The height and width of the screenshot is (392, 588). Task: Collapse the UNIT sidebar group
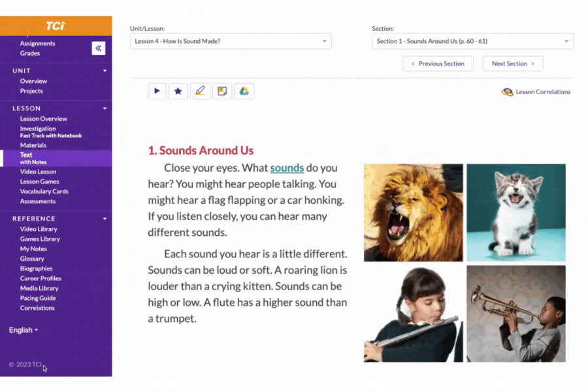coord(105,71)
